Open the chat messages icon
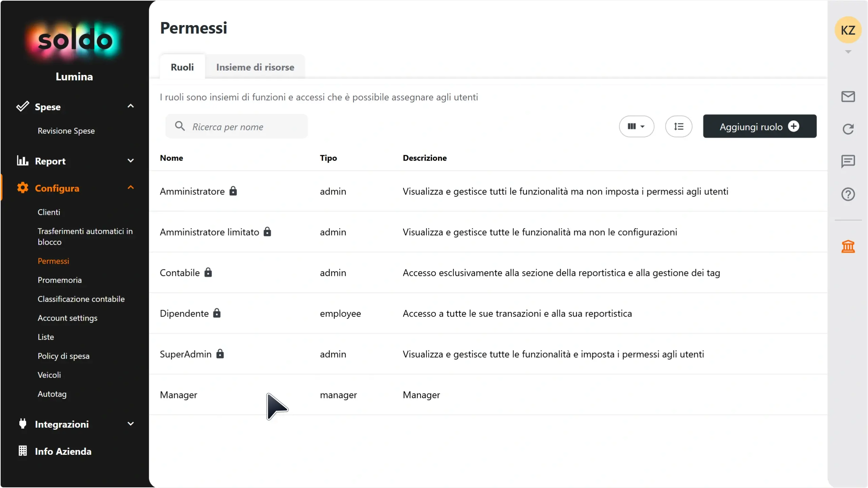The height and width of the screenshot is (488, 868). coord(848,161)
